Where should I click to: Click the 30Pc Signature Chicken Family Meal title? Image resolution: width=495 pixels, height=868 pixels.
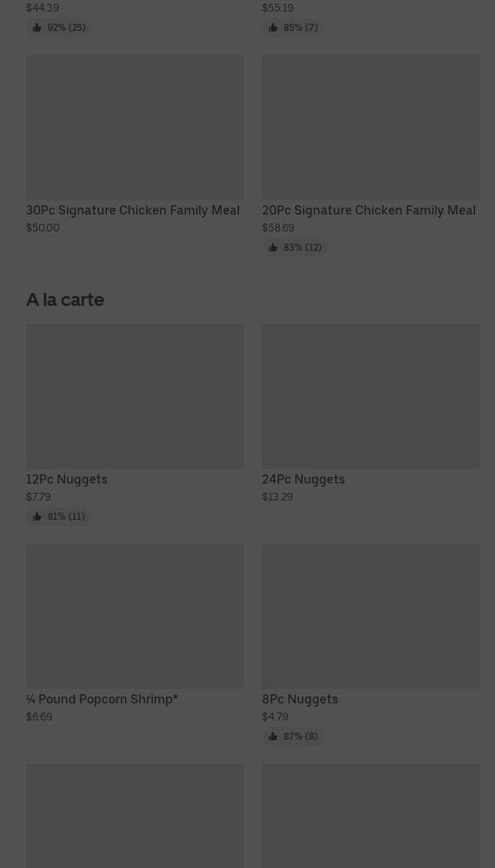tap(133, 210)
